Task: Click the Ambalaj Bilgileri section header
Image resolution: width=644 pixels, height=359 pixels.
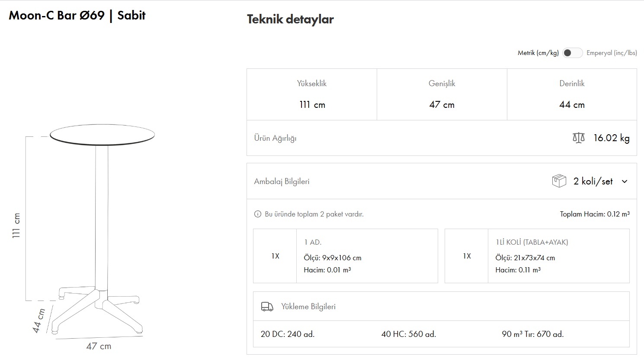Action: click(x=282, y=181)
